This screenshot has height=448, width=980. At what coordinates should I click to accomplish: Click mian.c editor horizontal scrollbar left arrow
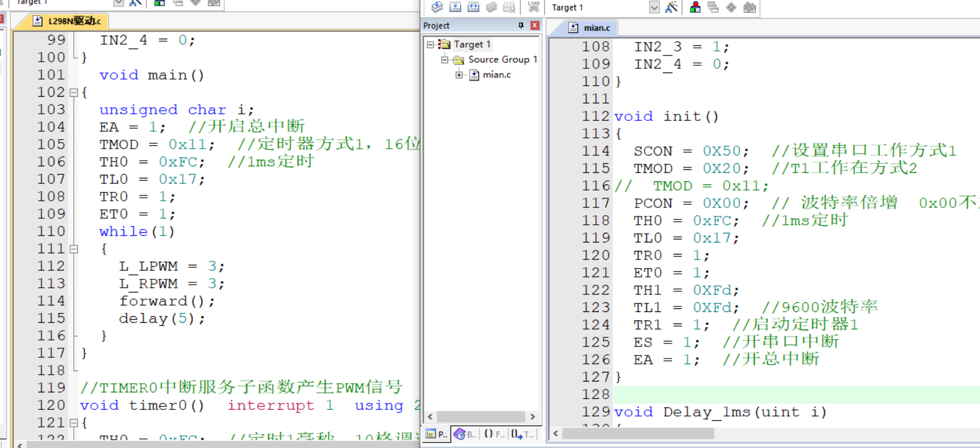(555, 433)
